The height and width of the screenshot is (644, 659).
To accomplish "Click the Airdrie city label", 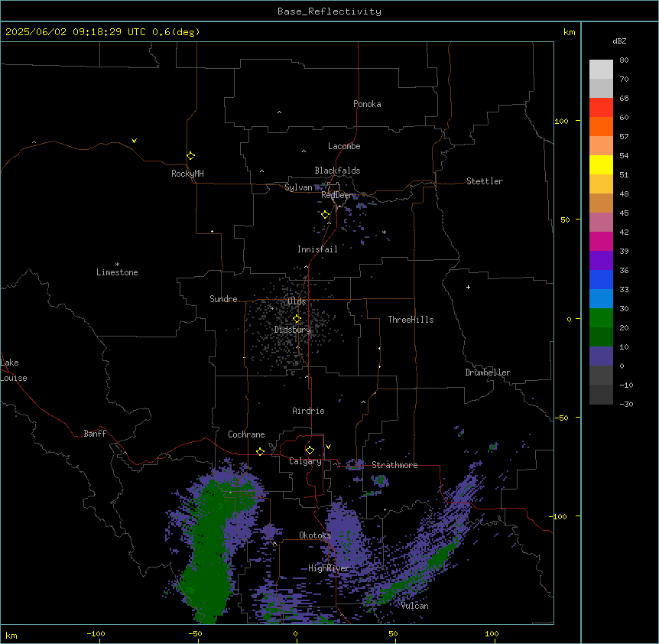I will click(x=308, y=411).
